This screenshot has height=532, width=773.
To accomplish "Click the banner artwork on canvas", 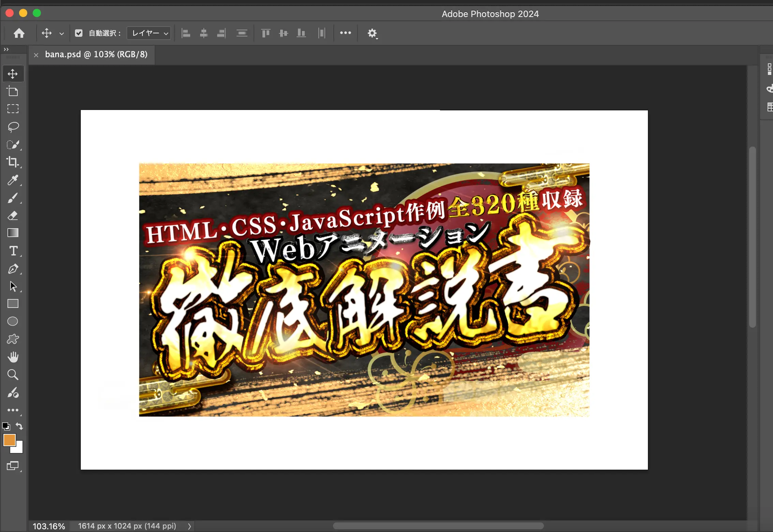I will click(364, 290).
